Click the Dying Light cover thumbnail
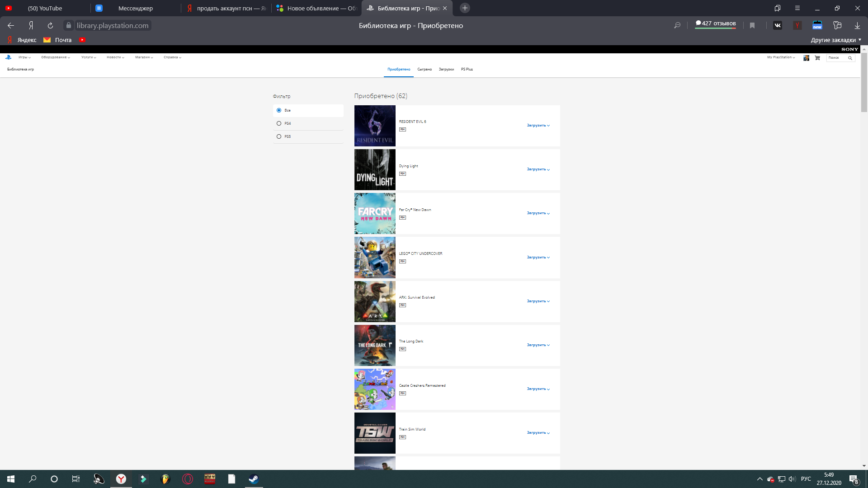The image size is (868, 488). [375, 169]
